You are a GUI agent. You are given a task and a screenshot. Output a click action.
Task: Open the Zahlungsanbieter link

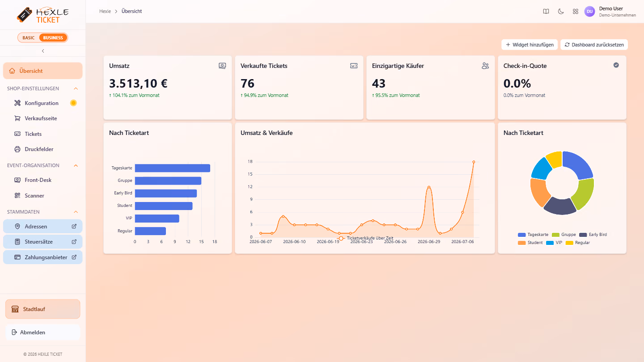43,257
